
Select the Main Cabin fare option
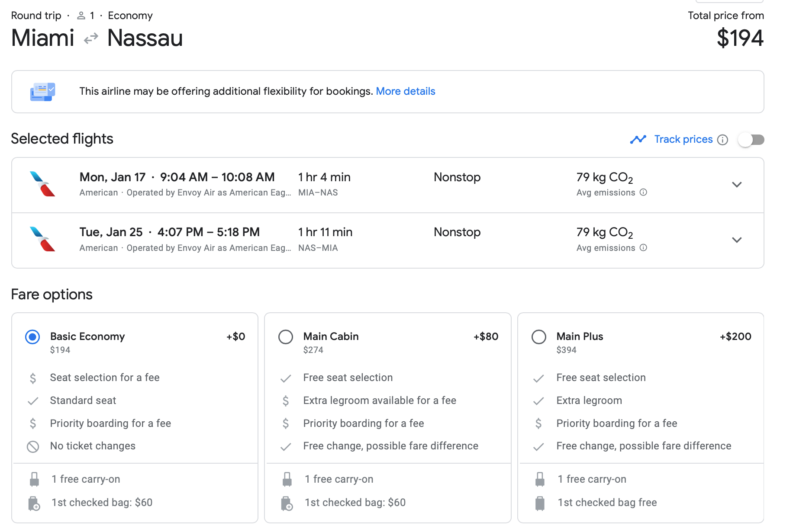[286, 337]
